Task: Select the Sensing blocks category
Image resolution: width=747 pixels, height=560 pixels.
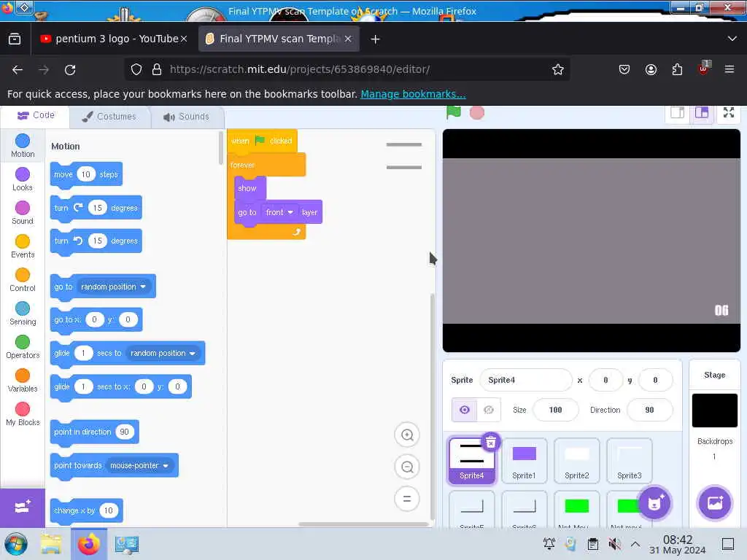Action: click(x=23, y=314)
